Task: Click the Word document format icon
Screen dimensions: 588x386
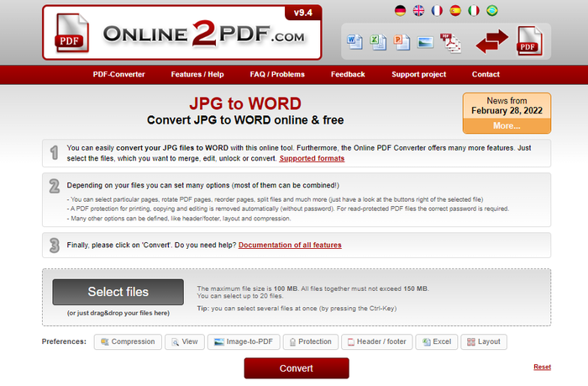Action: click(x=354, y=42)
